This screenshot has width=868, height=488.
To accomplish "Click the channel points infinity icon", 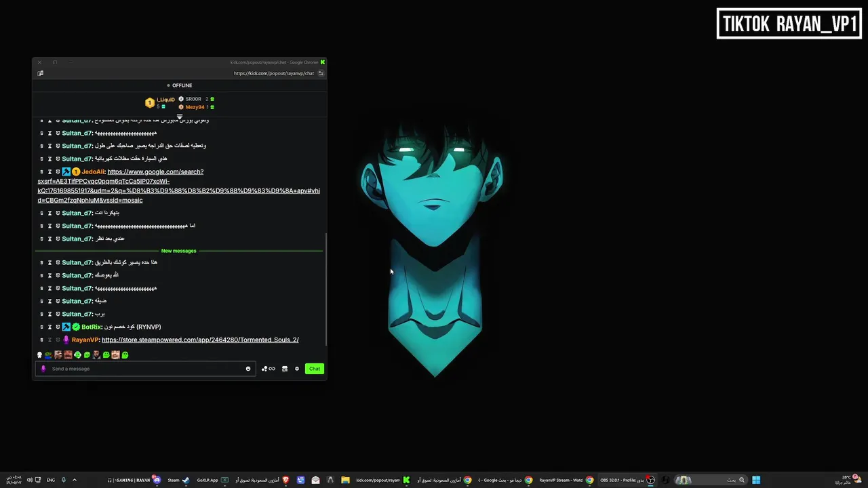I will tap(271, 369).
